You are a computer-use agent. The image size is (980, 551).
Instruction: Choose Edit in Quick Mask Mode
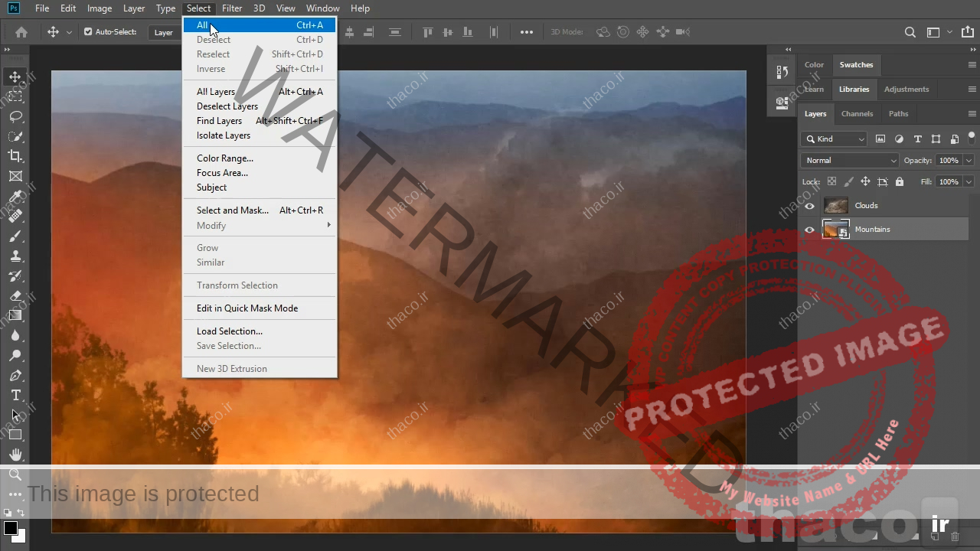pos(260,308)
